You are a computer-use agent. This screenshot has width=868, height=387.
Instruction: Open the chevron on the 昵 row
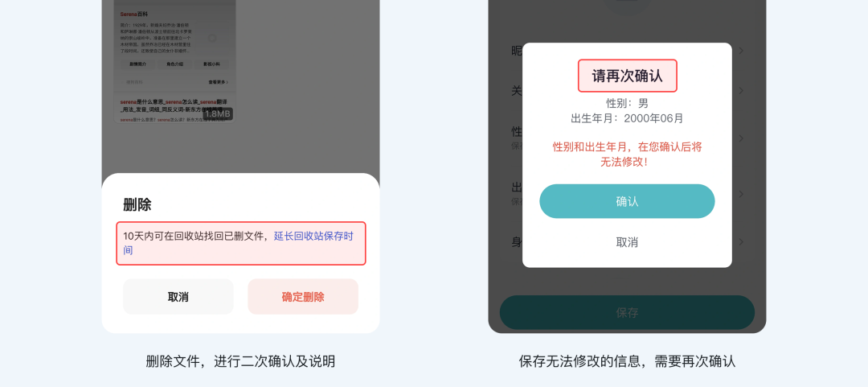741,51
